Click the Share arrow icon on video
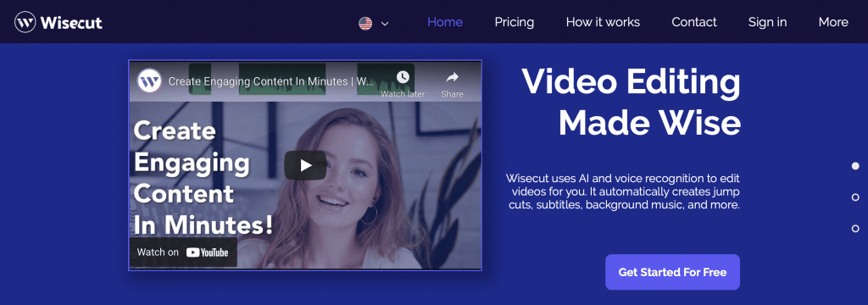 (453, 77)
